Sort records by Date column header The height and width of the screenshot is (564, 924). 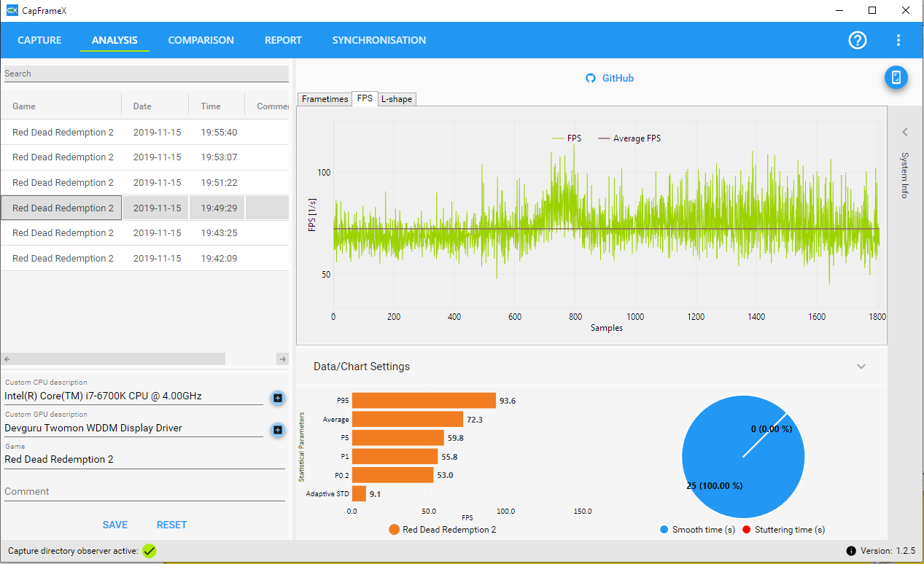(142, 106)
